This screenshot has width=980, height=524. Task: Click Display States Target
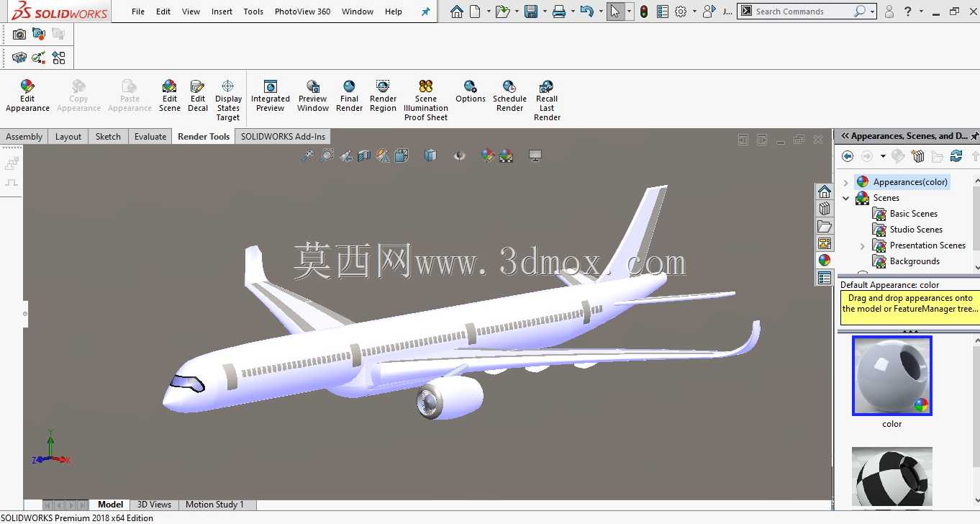(x=228, y=100)
